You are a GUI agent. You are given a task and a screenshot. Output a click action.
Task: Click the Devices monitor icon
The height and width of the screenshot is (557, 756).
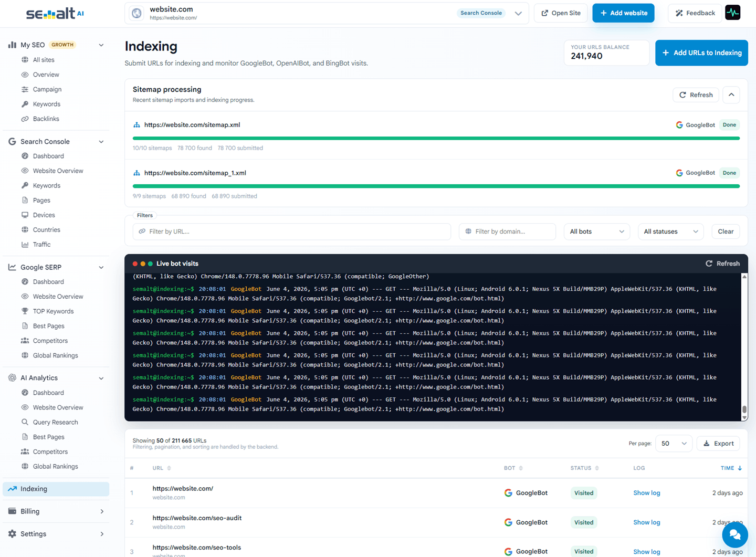[x=25, y=215]
